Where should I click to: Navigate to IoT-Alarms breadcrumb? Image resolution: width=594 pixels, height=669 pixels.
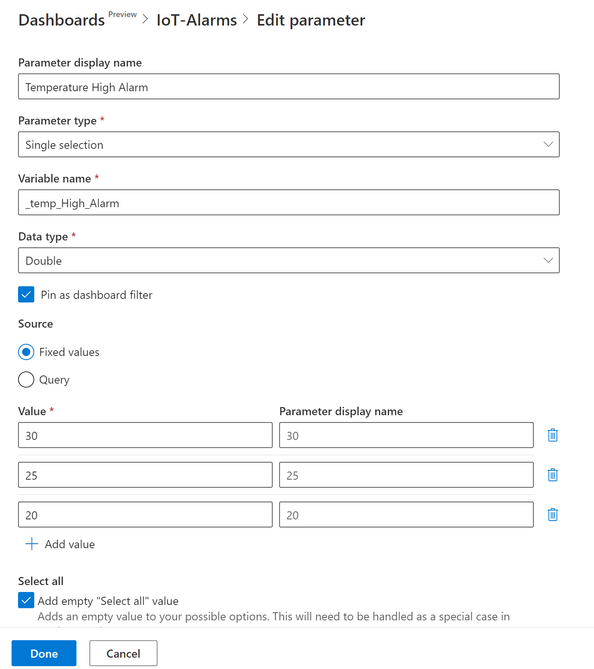pos(196,20)
